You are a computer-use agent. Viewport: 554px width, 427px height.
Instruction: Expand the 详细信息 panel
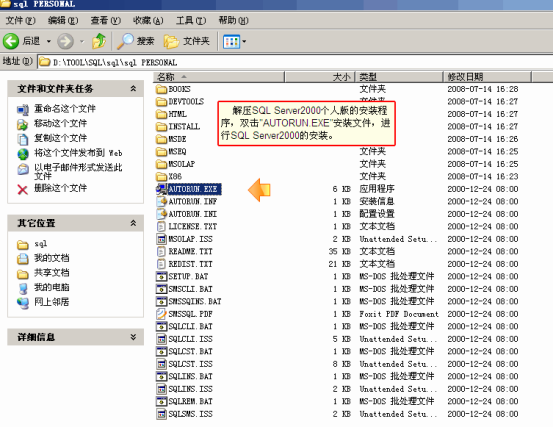(x=133, y=337)
